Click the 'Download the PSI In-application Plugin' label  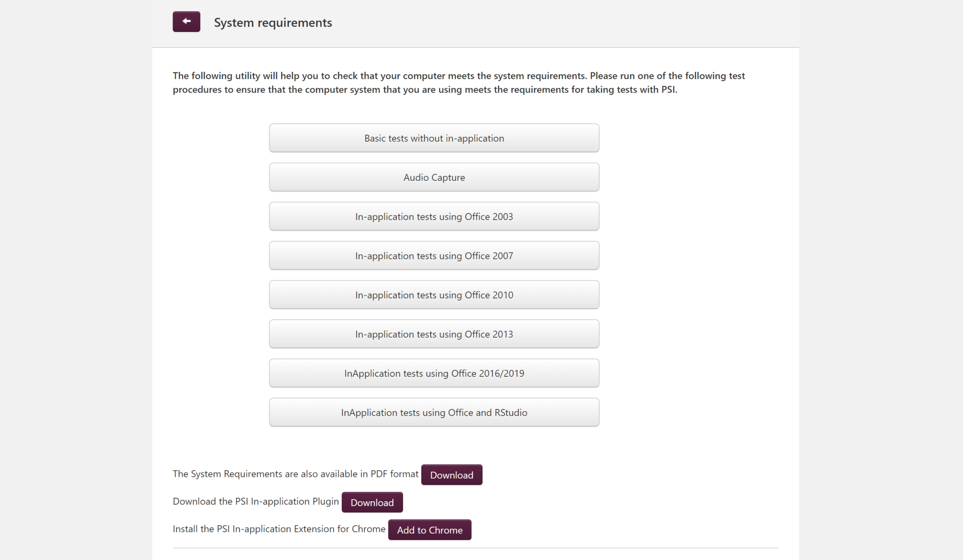[255, 501]
